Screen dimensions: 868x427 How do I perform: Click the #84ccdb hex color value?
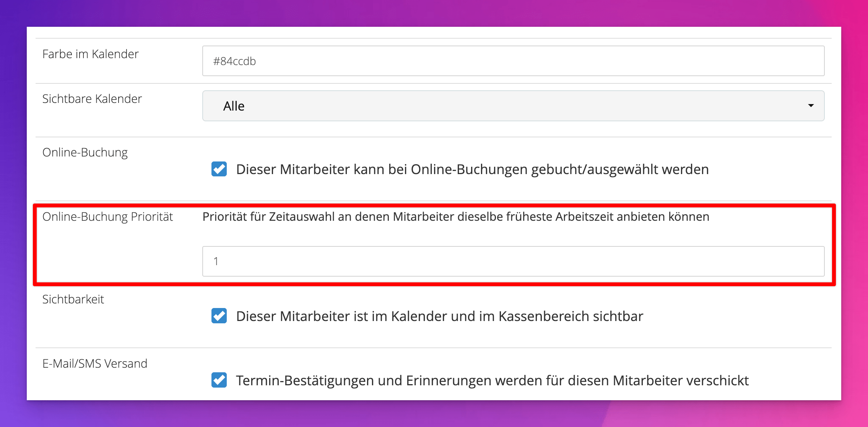(234, 61)
